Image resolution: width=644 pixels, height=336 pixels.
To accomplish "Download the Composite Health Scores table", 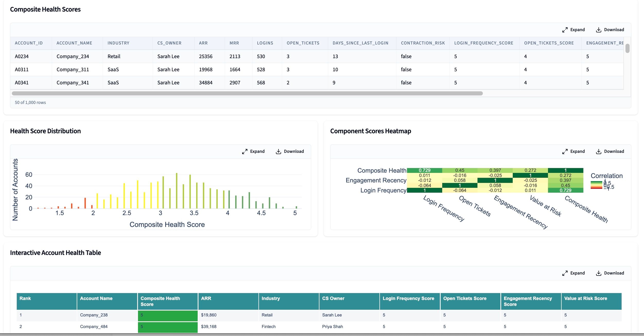I will point(610,30).
